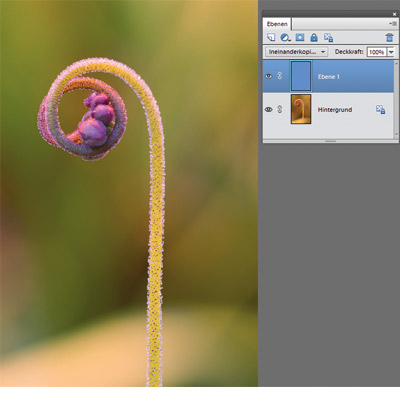Viewport: 400px width, 400px height.
Task: Open the Ineinanderkopieren blend mode dropdown
Action: click(x=296, y=52)
